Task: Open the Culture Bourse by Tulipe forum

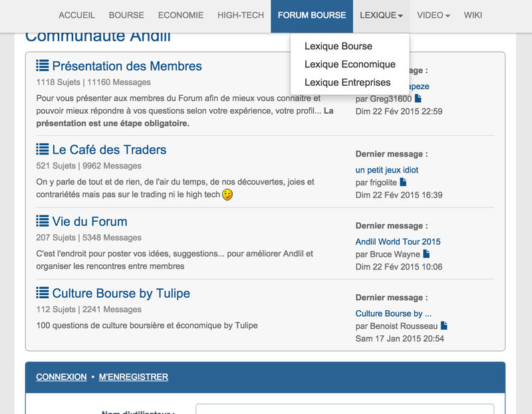Action: tap(121, 293)
